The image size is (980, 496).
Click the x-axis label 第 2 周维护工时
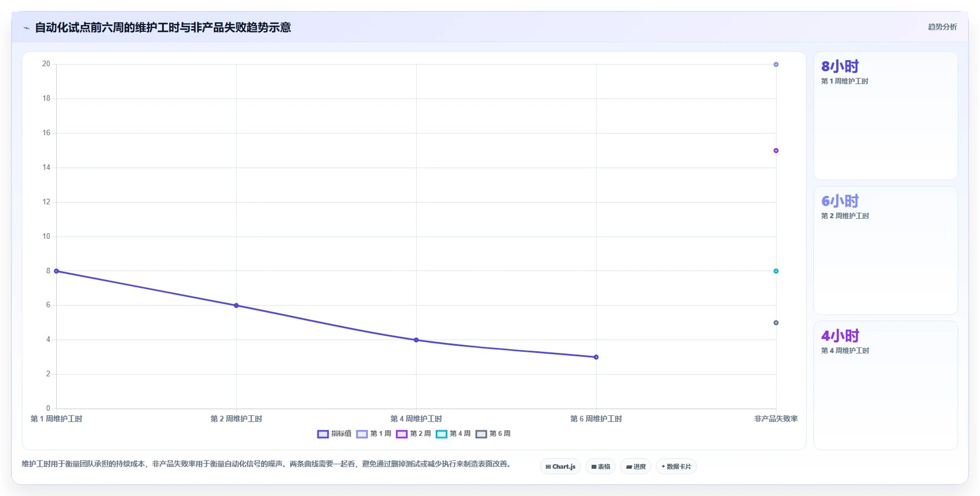[236, 419]
